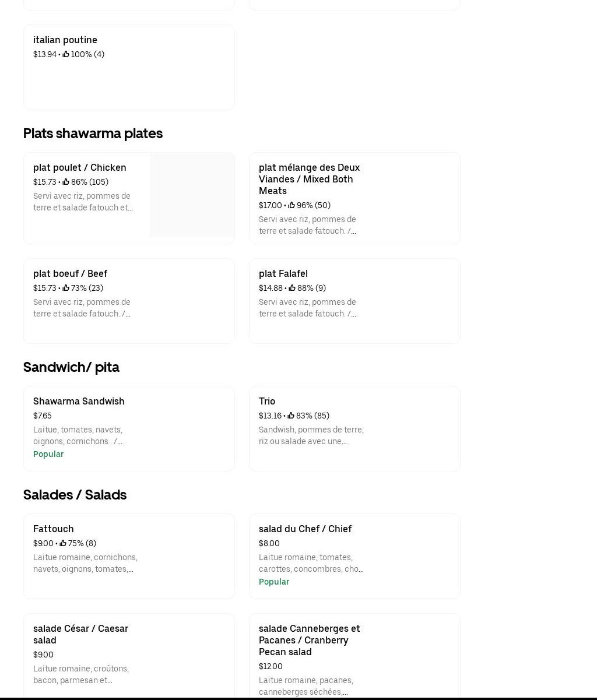Open the italian poutine item
Image resolution: width=597 pixels, height=700 pixels.
point(65,40)
